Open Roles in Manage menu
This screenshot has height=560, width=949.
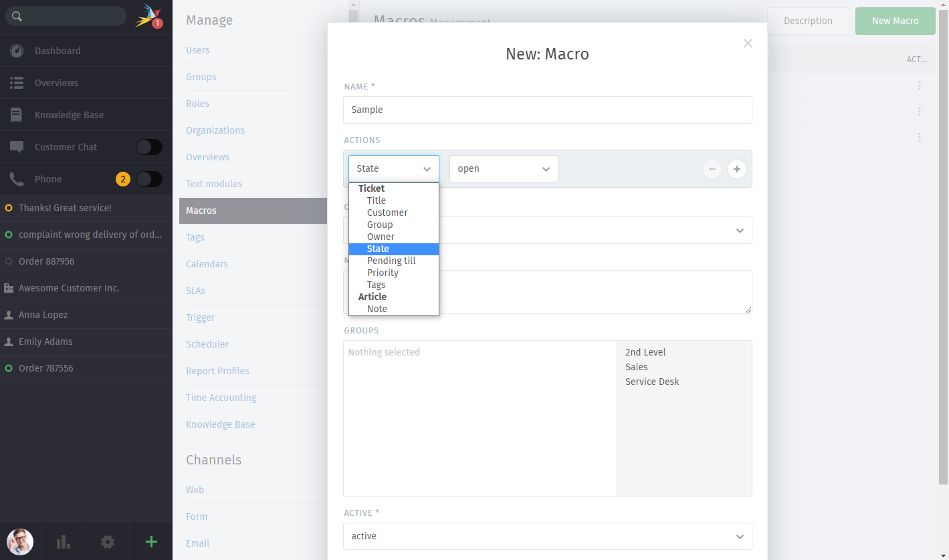pos(198,104)
